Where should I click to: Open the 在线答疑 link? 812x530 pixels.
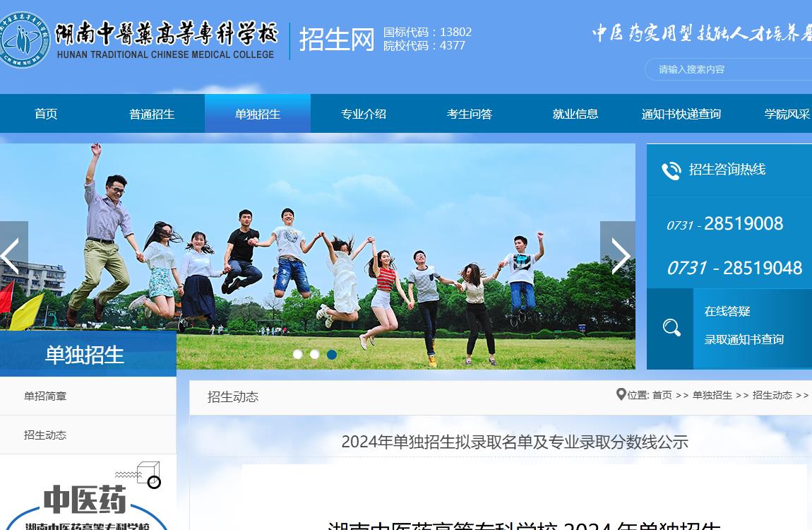pos(727,312)
